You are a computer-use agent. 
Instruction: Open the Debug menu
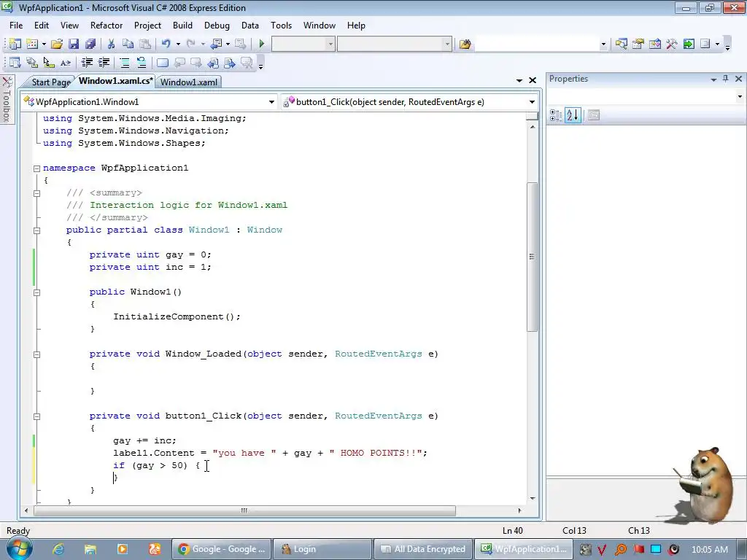pos(217,26)
